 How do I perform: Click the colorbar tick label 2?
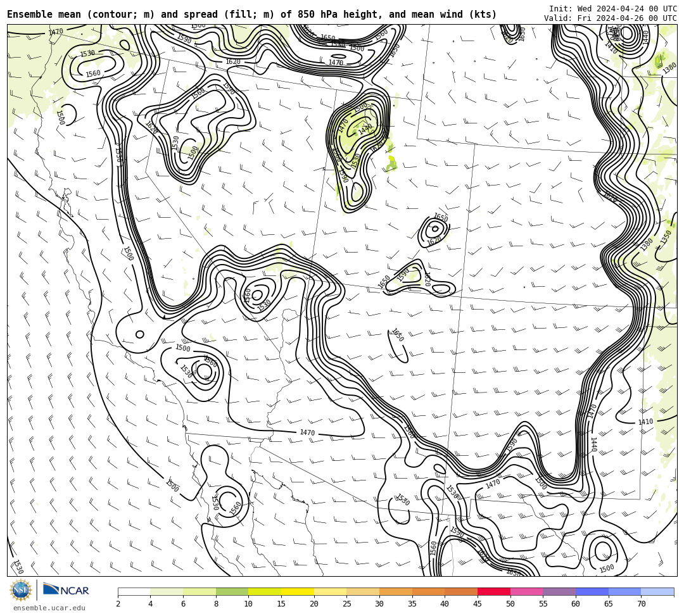118,604
